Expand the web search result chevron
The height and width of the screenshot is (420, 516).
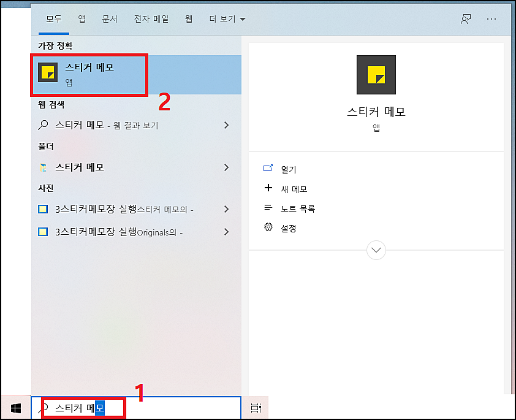point(226,125)
